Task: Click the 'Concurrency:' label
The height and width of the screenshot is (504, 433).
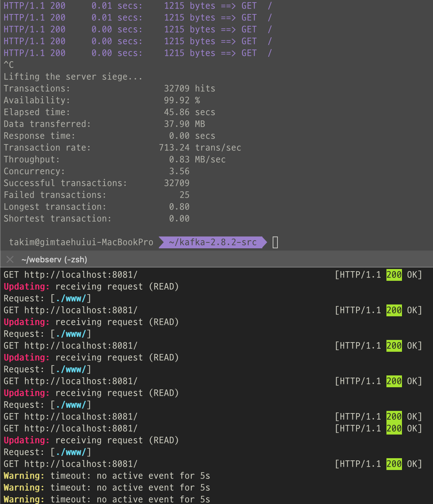Action: tap(34, 171)
